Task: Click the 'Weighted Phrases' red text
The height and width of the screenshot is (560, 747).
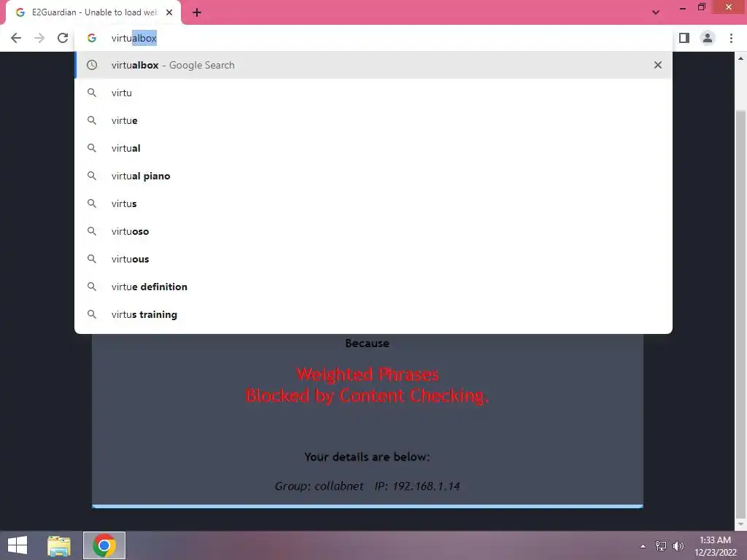Action: tap(368, 374)
